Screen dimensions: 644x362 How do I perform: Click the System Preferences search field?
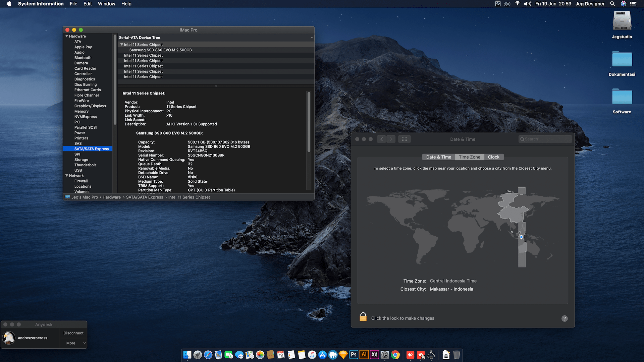545,139
